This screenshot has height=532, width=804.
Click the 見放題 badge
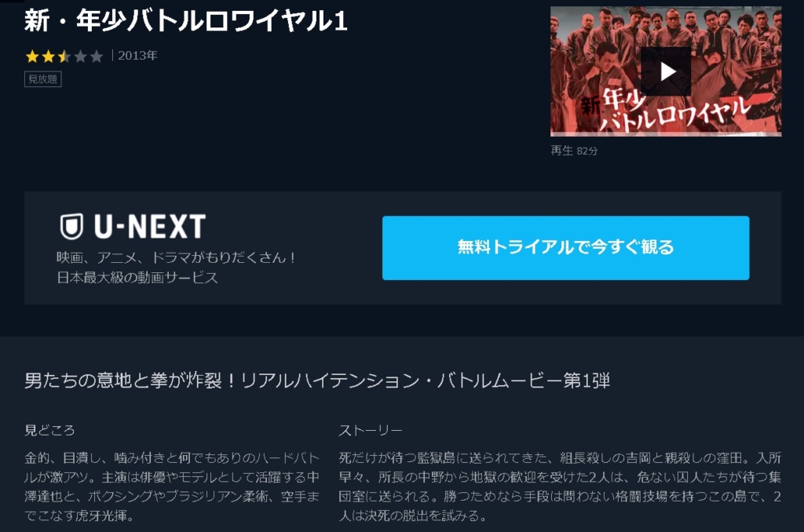click(x=43, y=79)
